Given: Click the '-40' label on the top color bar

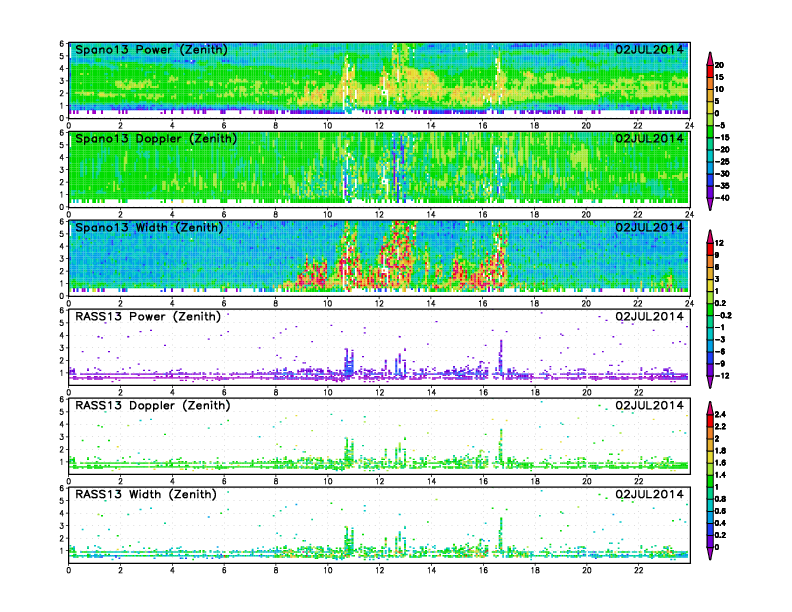Looking at the screenshot, I should [722, 198].
